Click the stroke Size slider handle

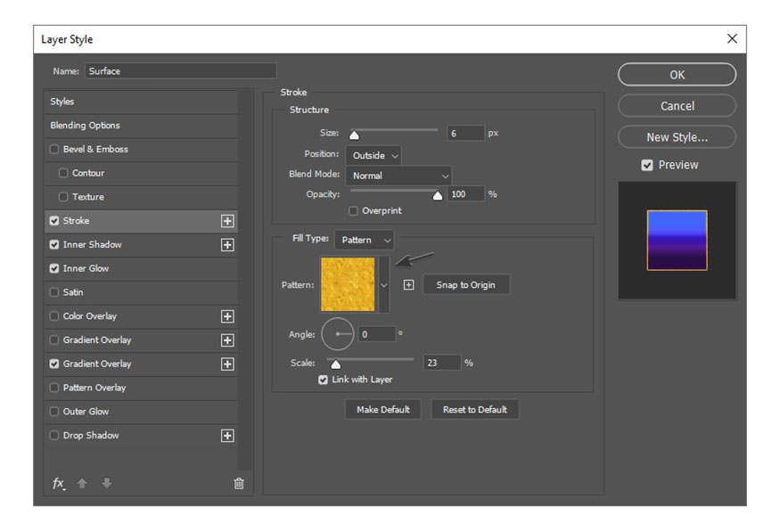354,135
